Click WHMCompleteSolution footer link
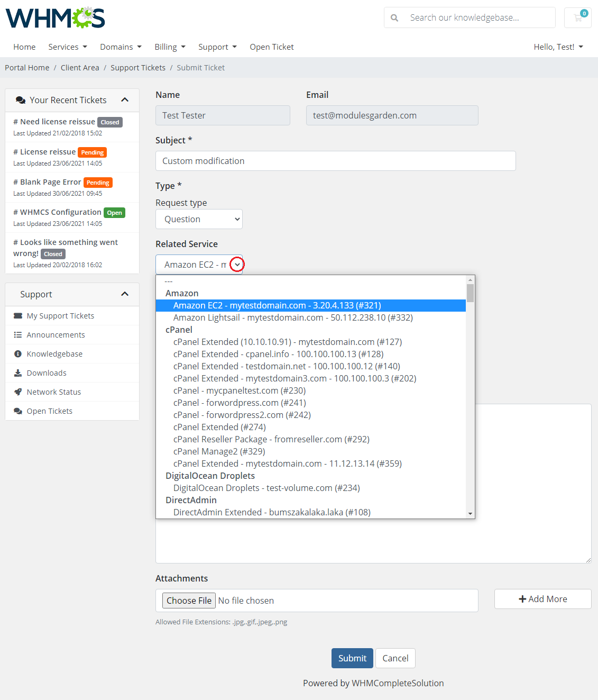598x700 pixels. tap(398, 683)
